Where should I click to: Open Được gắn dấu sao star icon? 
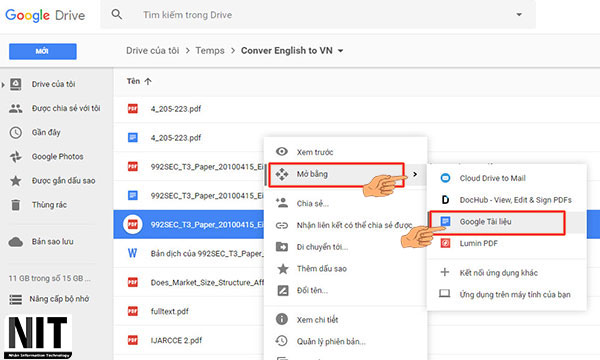pyautogui.click(x=16, y=181)
